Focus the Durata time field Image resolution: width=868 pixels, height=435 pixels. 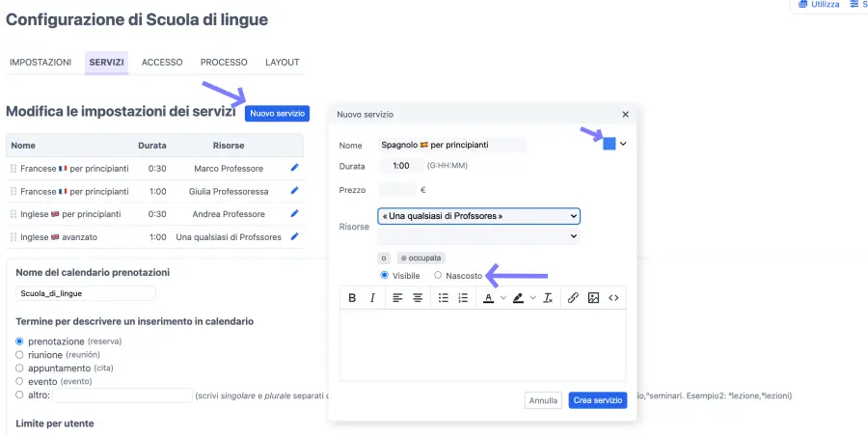[x=401, y=166]
